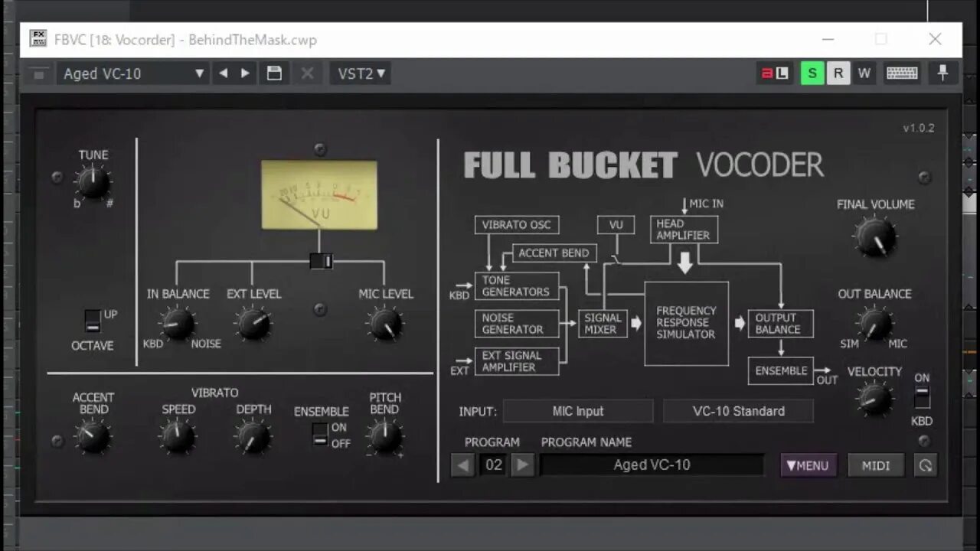Click the NOISE GENERATOR block
Viewport: 980px width, 551px height.
point(517,324)
